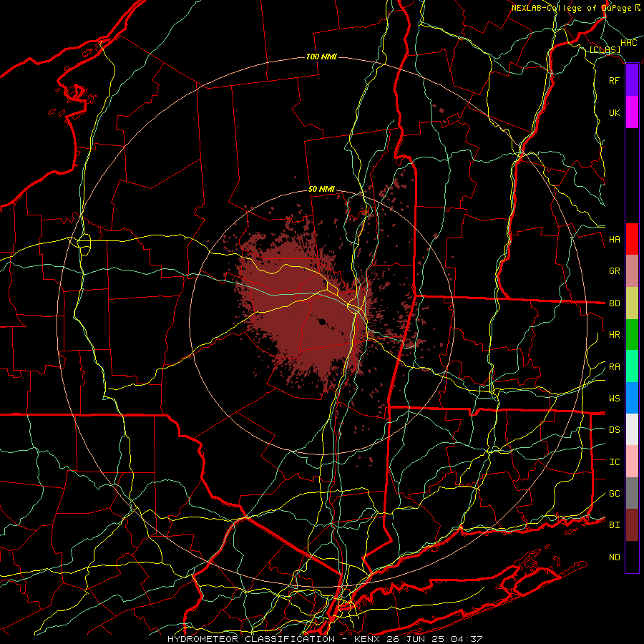644x644 pixels.
Task: Click the DS legend label
Action: coord(614,429)
